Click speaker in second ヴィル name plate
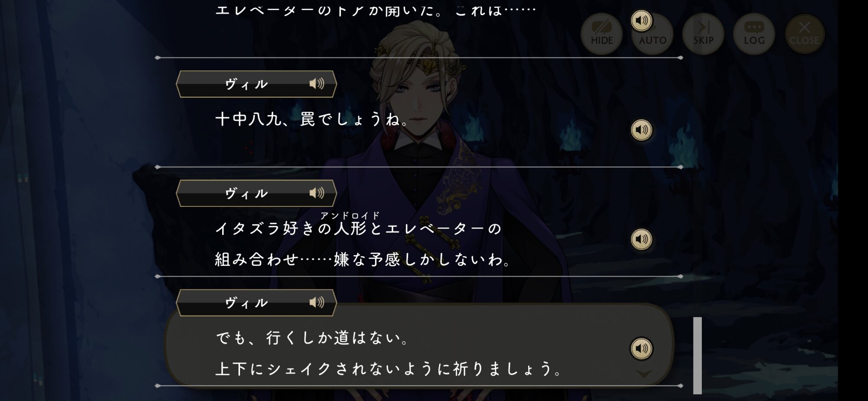868x401 pixels. [x=317, y=193]
